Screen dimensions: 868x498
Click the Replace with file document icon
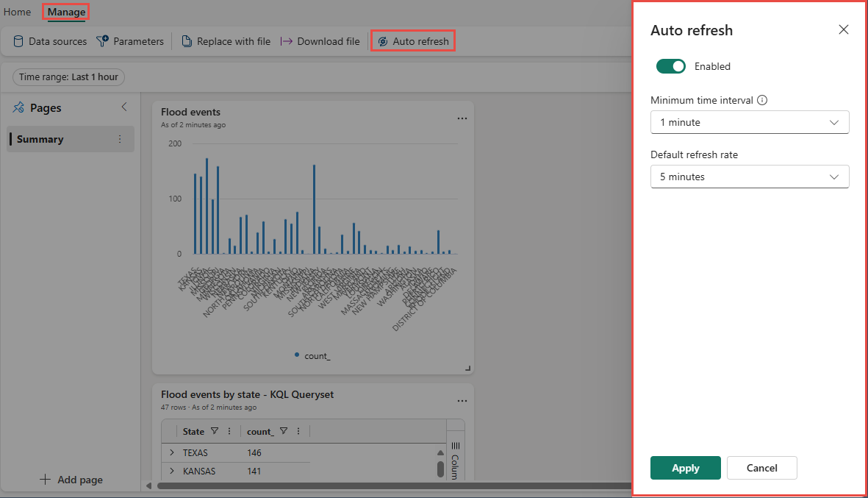[187, 41]
